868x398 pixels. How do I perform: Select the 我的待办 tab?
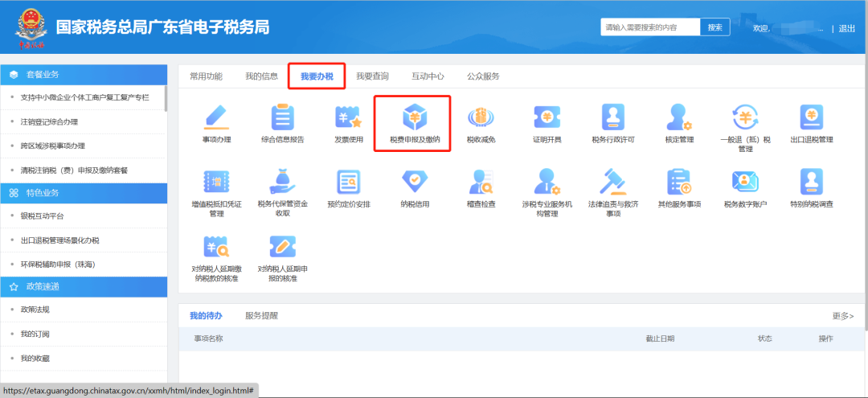pyautogui.click(x=206, y=316)
